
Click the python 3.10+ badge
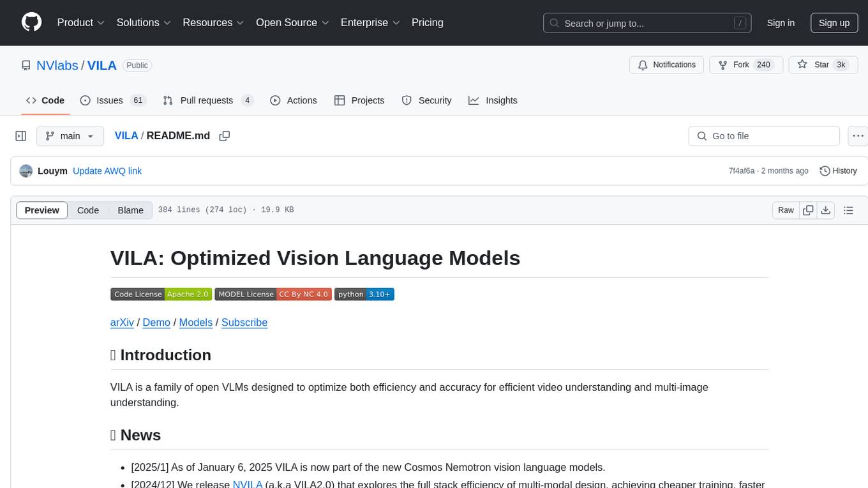tap(364, 294)
